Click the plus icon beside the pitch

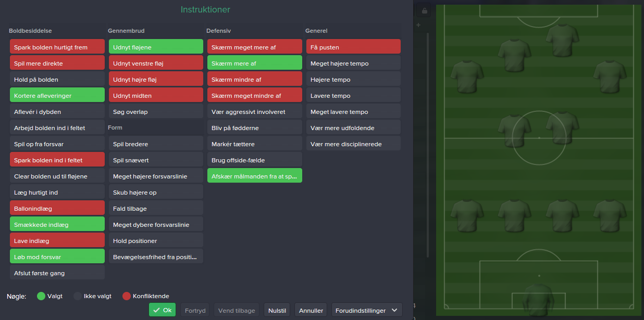click(x=418, y=25)
